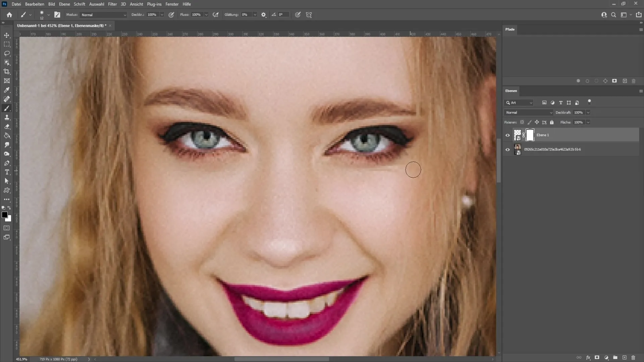Screen dimensions: 644x362
Task: Open the Filter menu
Action: (x=112, y=4)
